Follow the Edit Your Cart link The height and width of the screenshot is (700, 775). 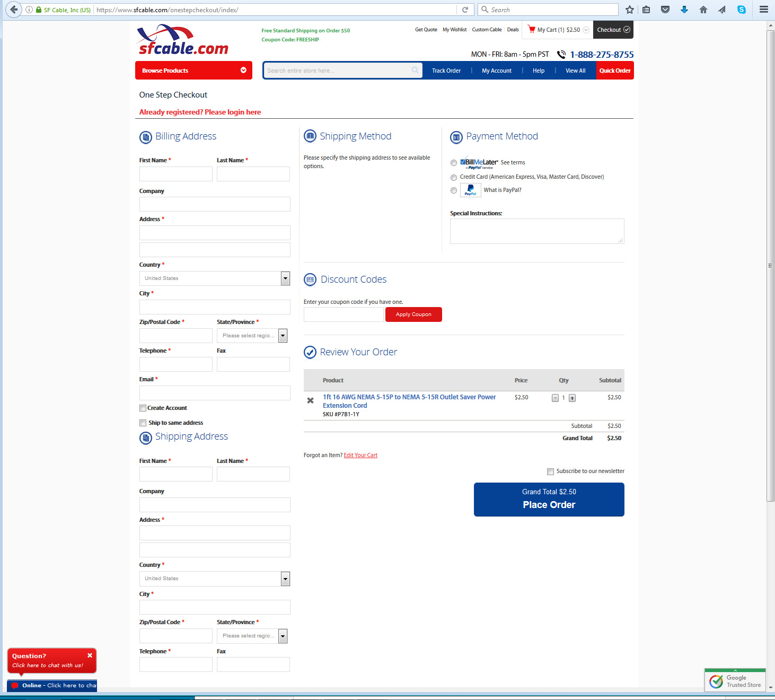click(x=360, y=455)
